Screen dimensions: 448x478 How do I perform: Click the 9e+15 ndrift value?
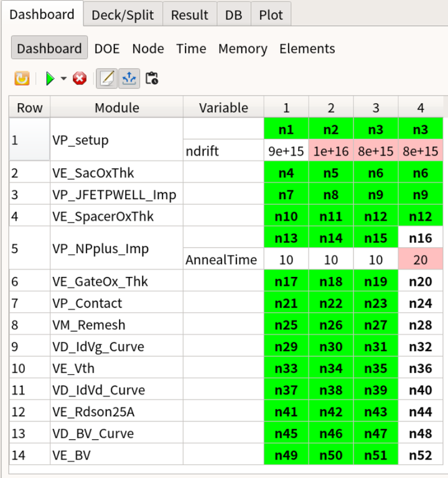tap(286, 151)
